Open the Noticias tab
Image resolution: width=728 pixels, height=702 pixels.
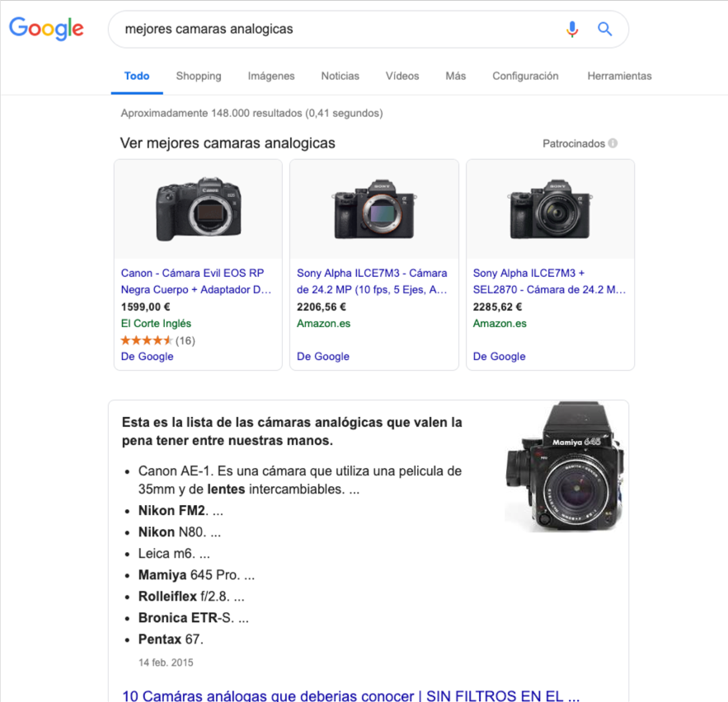[340, 76]
